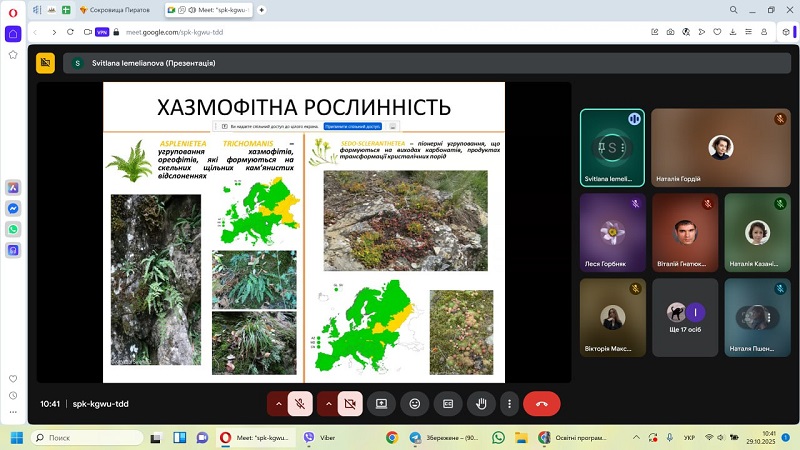Viewport: 800px width, 450px height.
Task: Open WhatsApp from Opera sidebar
Action: [x=13, y=229]
